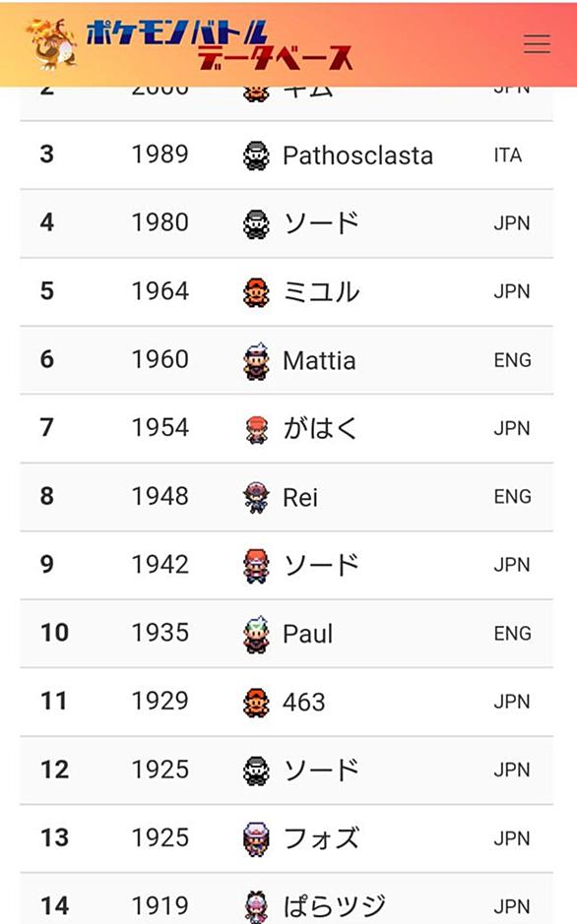Click Rei's trainer sprite icon
577x924 pixels.
coord(256,497)
